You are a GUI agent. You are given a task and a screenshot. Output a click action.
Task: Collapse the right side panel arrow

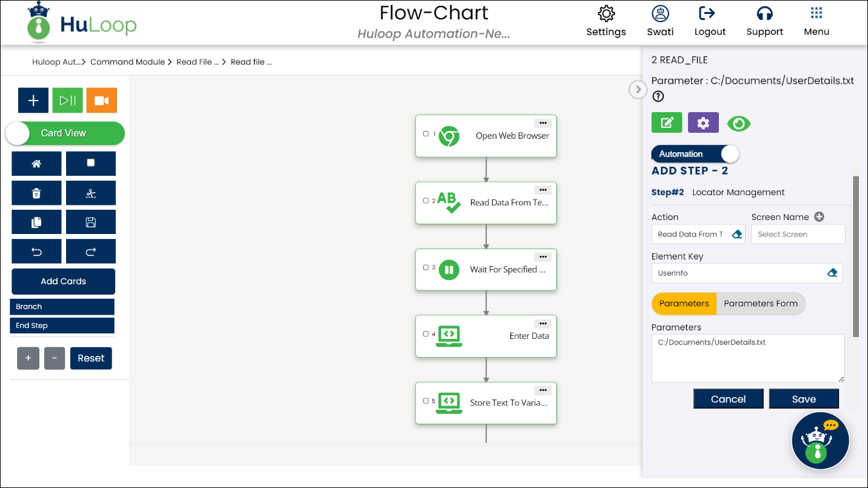tap(637, 90)
